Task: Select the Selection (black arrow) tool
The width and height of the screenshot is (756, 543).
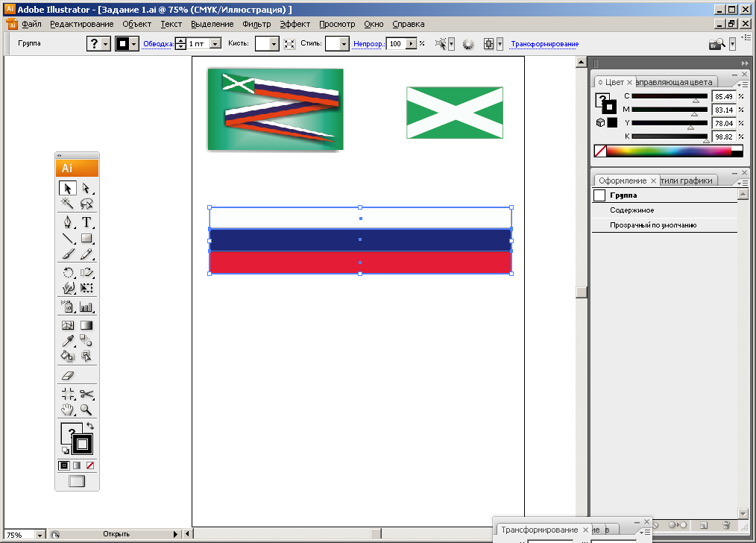Action: pos(68,188)
